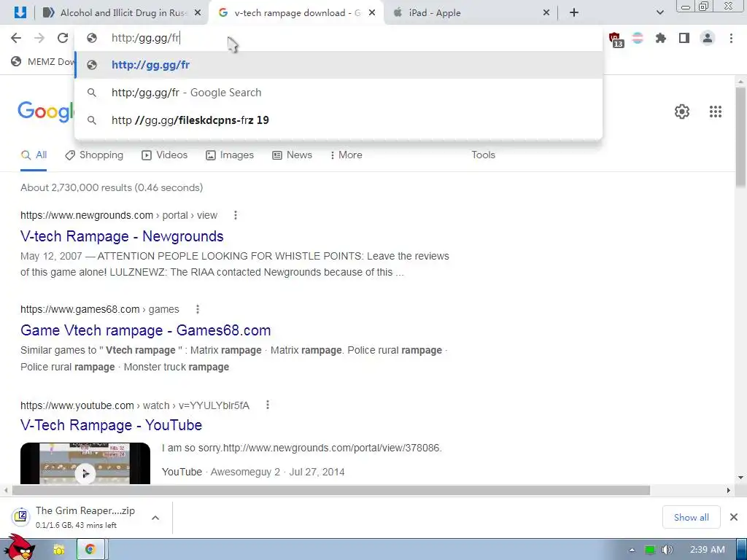747x560 pixels.
Task: Open options for the YouTube result
Action: 268,405
